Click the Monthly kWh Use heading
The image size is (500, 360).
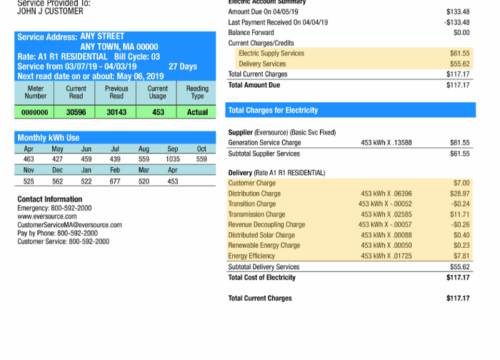(x=48, y=138)
